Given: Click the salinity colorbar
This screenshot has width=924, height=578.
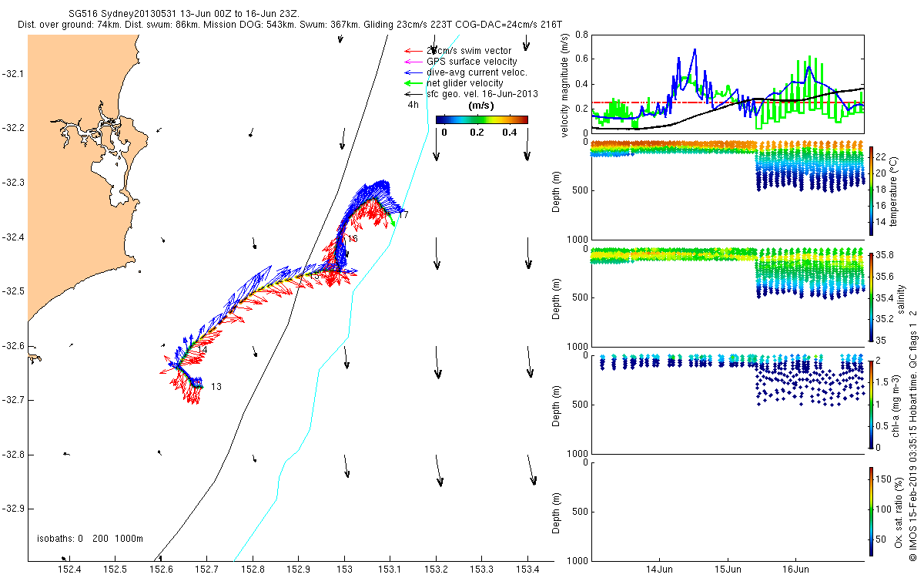Looking at the screenshot, I should 871,297.
